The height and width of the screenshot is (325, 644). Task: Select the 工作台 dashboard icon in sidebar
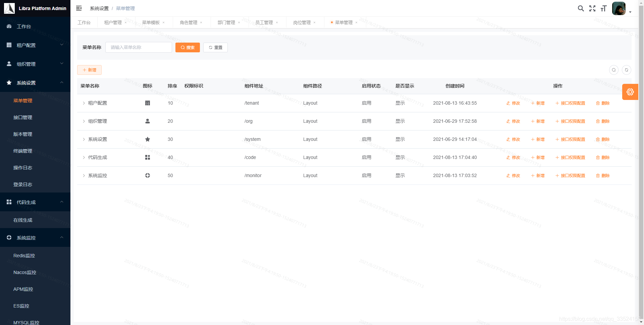pyautogui.click(x=9, y=26)
